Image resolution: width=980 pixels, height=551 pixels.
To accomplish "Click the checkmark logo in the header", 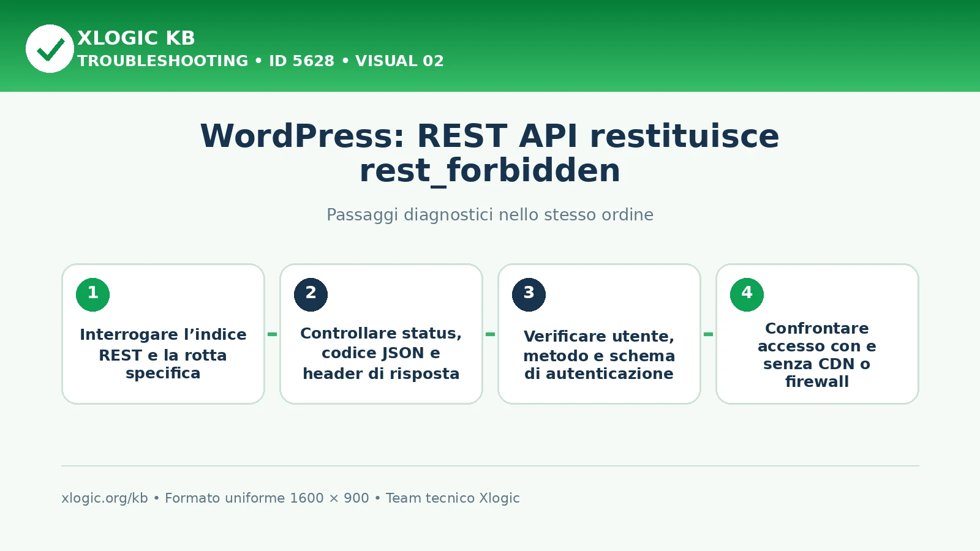I will point(50,48).
